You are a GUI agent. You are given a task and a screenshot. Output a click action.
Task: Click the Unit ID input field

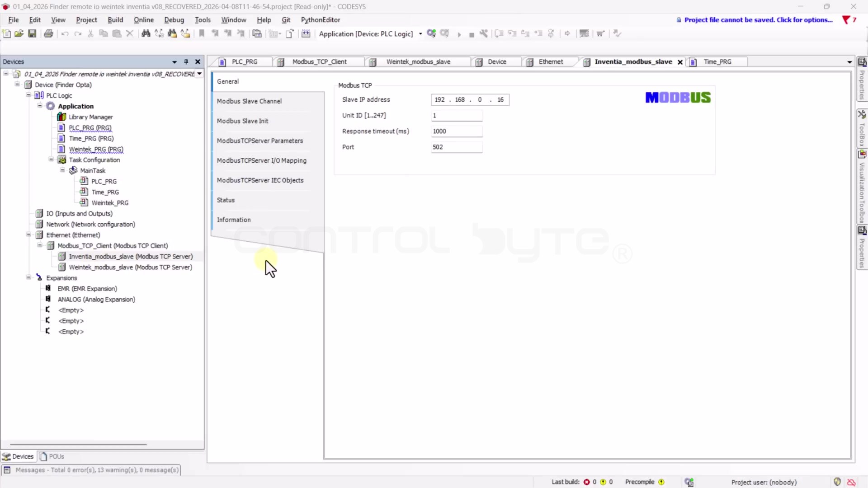click(x=457, y=115)
